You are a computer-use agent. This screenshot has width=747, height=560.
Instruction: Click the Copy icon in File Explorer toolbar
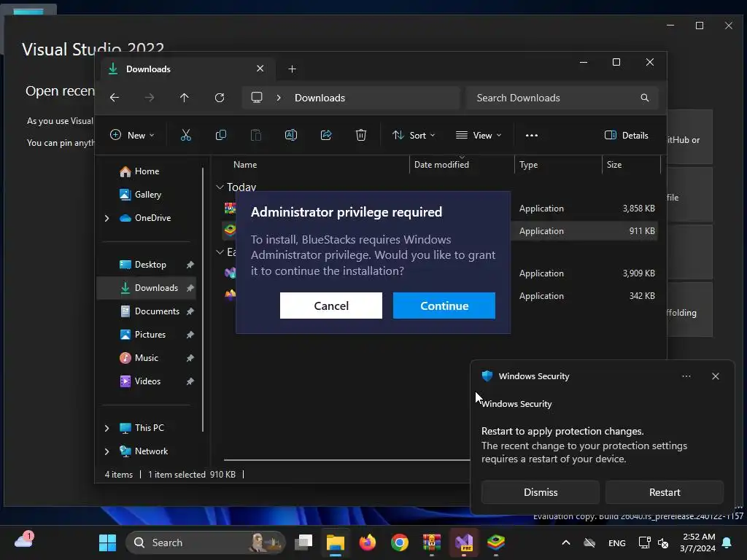tap(220, 135)
